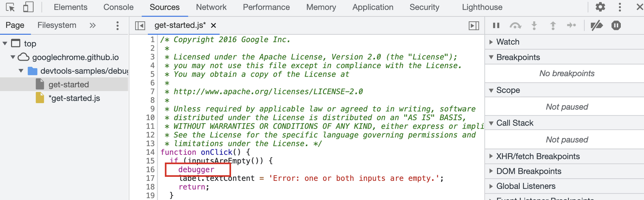Click the blue folder icon for devtools-samples
Viewport: 644px width, 200px height.
32,71
